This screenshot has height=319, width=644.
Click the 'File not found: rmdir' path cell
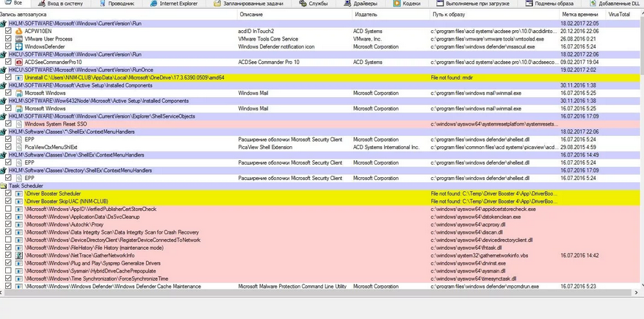click(x=453, y=78)
